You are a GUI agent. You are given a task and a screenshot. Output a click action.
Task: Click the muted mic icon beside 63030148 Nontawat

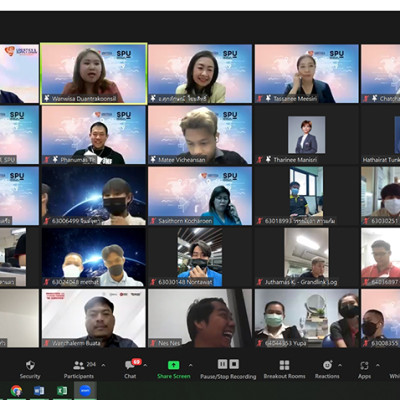point(153,282)
